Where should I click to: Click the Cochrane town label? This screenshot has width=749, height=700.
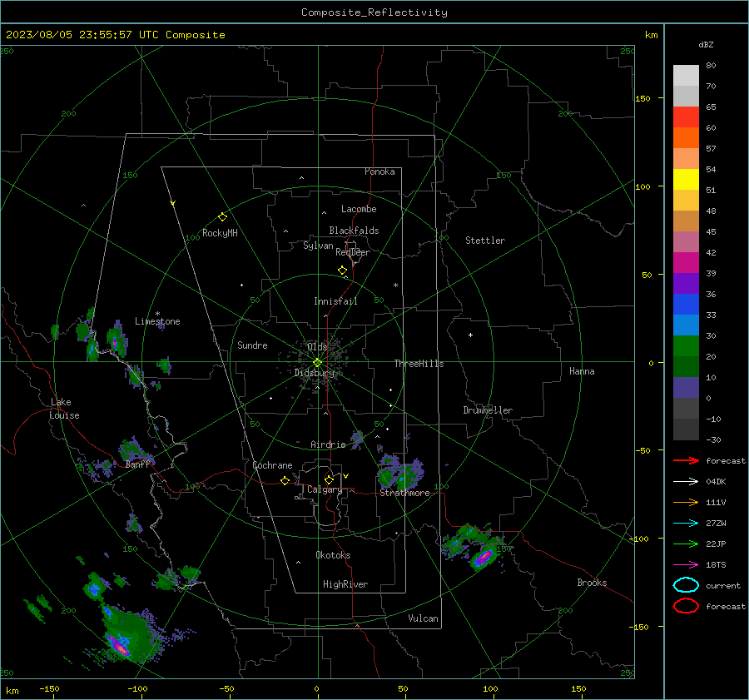point(272,465)
